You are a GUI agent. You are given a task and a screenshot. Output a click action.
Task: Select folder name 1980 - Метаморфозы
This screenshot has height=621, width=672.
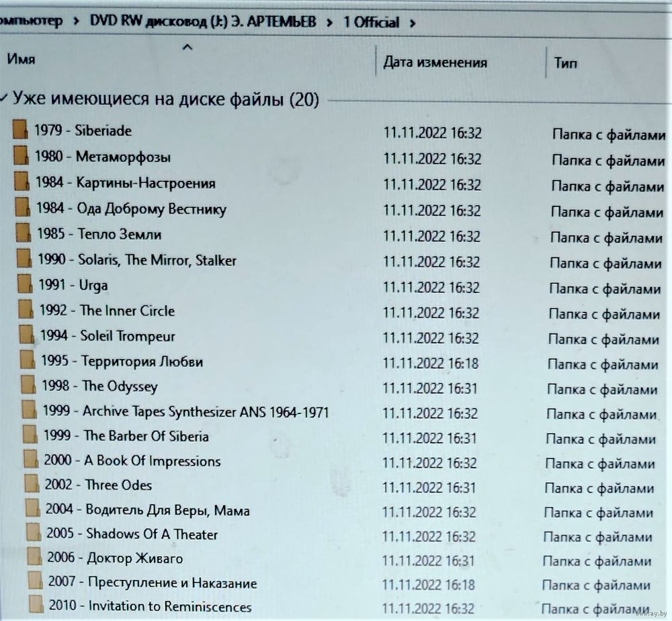[x=103, y=157]
